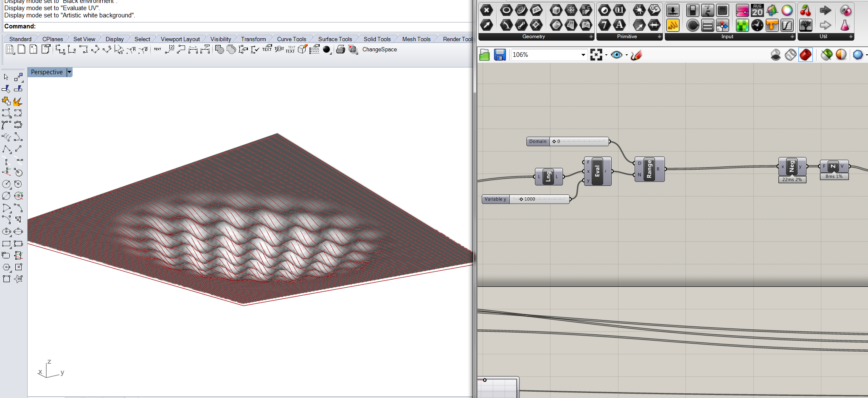868x398 pixels.
Task: Expand the Geometry panel
Action: pyautogui.click(x=591, y=37)
